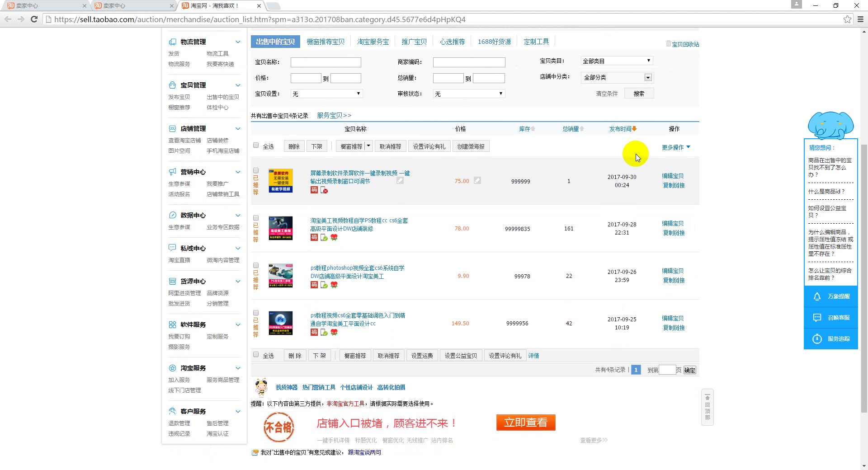Sort by 发布时间 column header
This screenshot has height=470, width=868.
click(623, 129)
